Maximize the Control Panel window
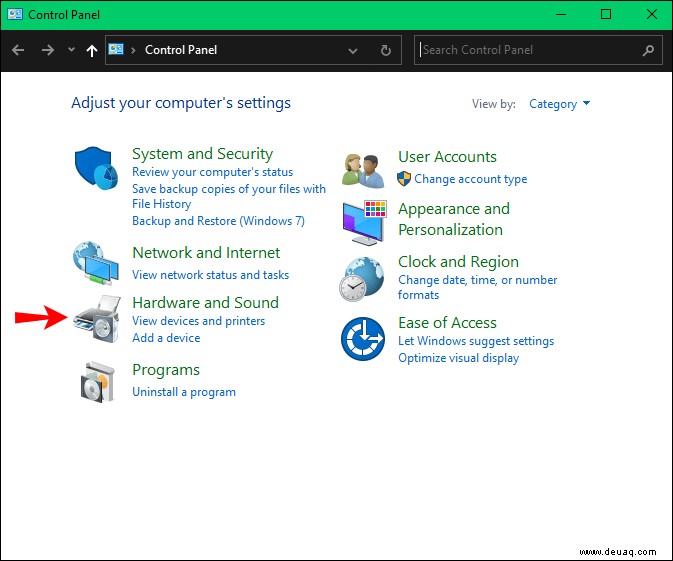Screen dimensions: 673x561 [x=606, y=14]
